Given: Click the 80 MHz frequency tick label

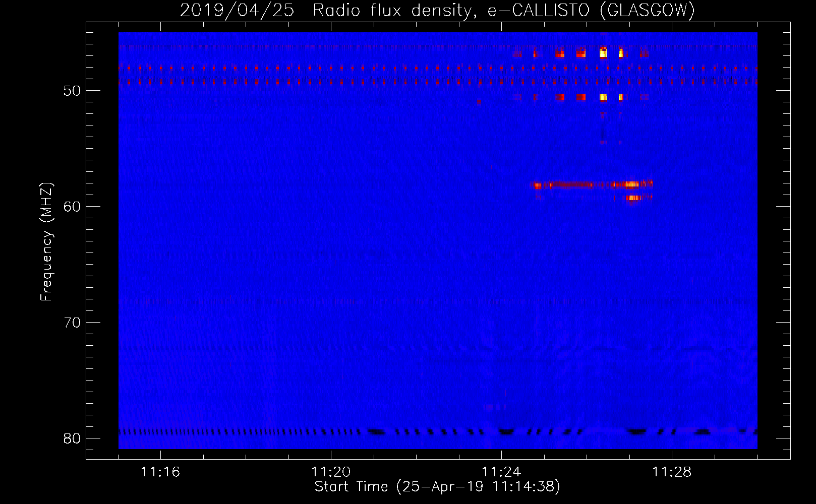Looking at the screenshot, I should (72, 438).
